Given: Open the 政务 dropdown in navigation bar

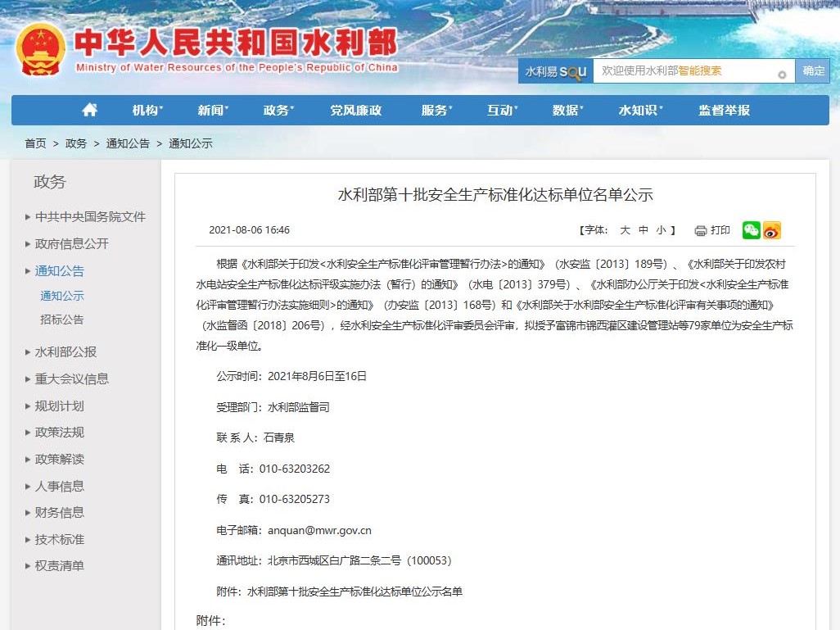Looking at the screenshot, I should (x=278, y=110).
